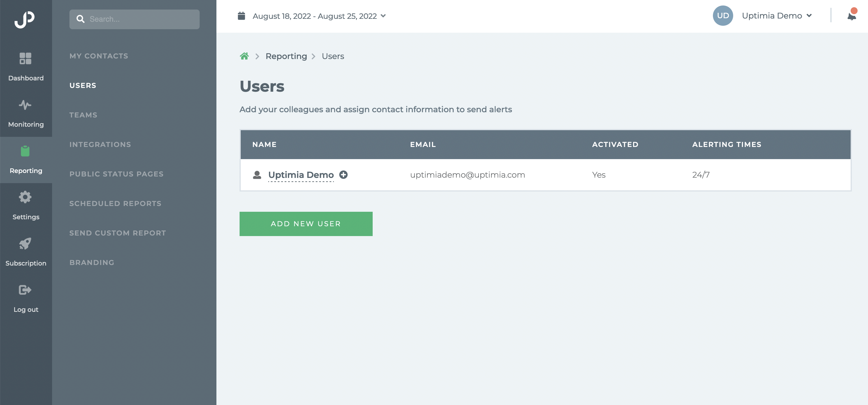Click the Email column header
Image resolution: width=868 pixels, height=405 pixels.
tap(423, 145)
